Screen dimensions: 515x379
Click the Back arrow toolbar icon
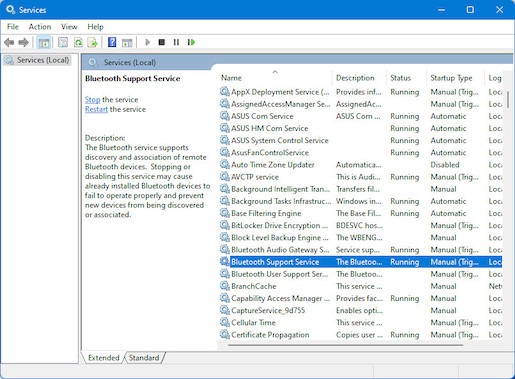tap(9, 42)
